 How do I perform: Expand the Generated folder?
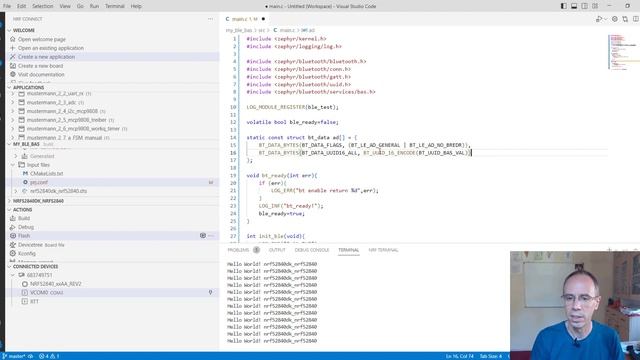(x=16, y=156)
